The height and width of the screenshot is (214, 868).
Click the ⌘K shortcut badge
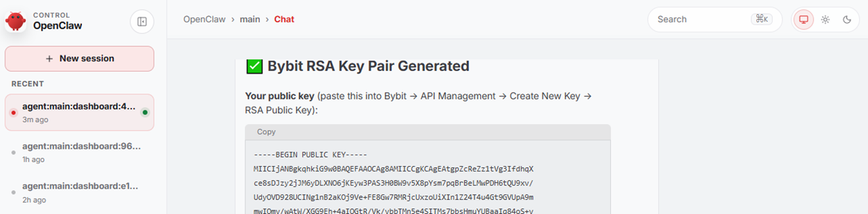pyautogui.click(x=762, y=19)
